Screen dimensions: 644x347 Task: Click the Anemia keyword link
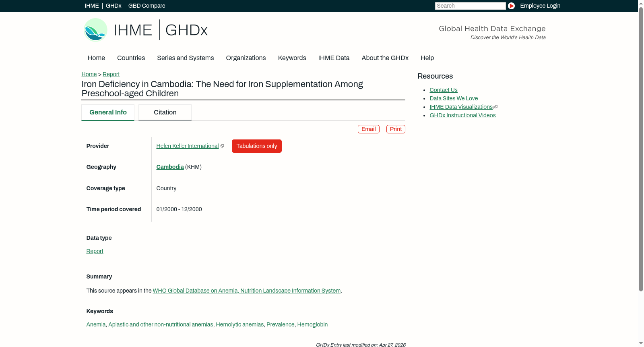point(96,324)
